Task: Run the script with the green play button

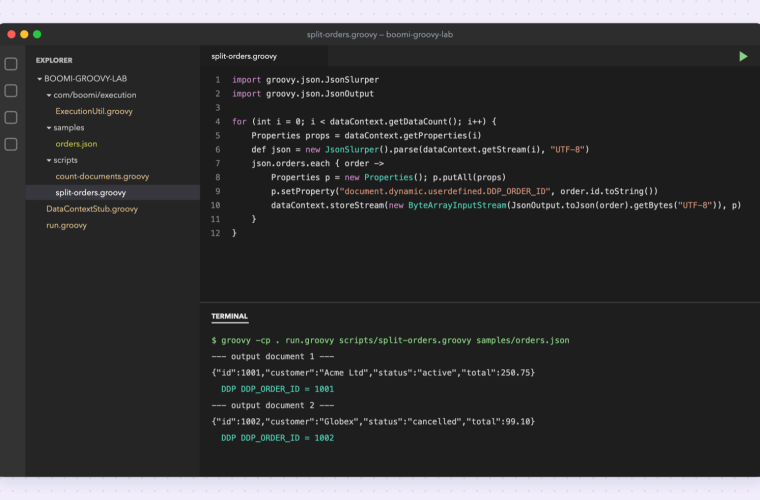Action: coord(743,56)
